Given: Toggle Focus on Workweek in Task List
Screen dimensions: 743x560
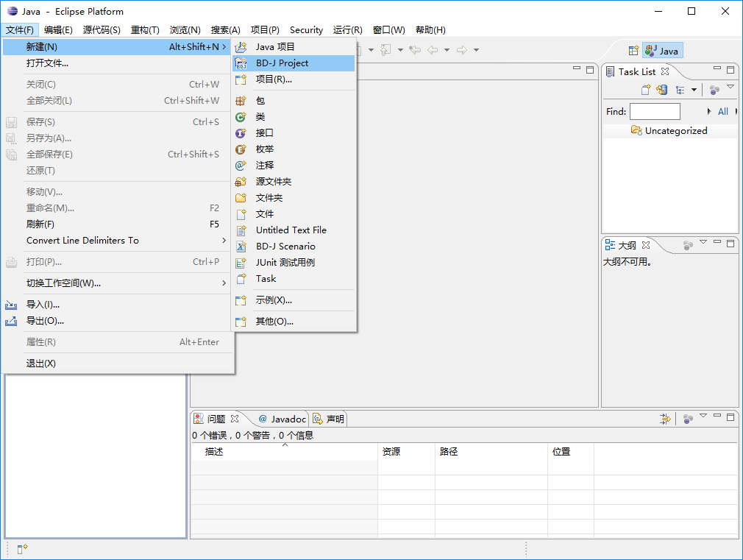Looking at the screenshot, I should [x=714, y=89].
